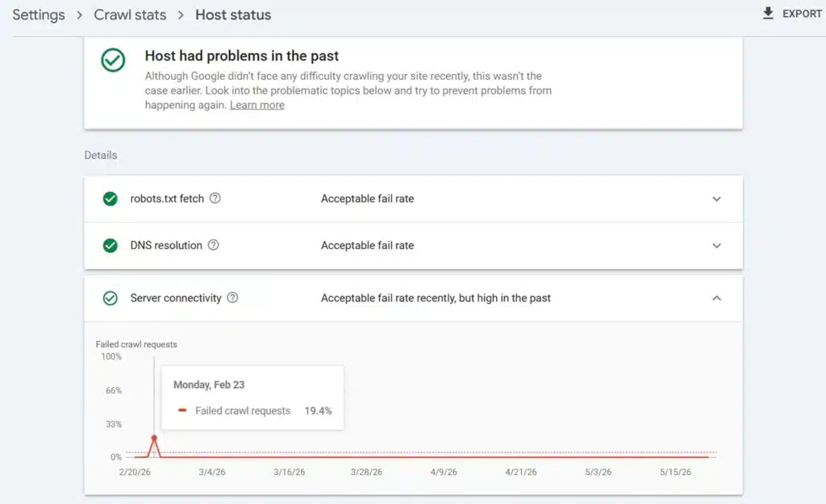This screenshot has height=504, width=826.
Task: Click DNS row 'Acceptable fail rate' status
Action: [x=367, y=245]
